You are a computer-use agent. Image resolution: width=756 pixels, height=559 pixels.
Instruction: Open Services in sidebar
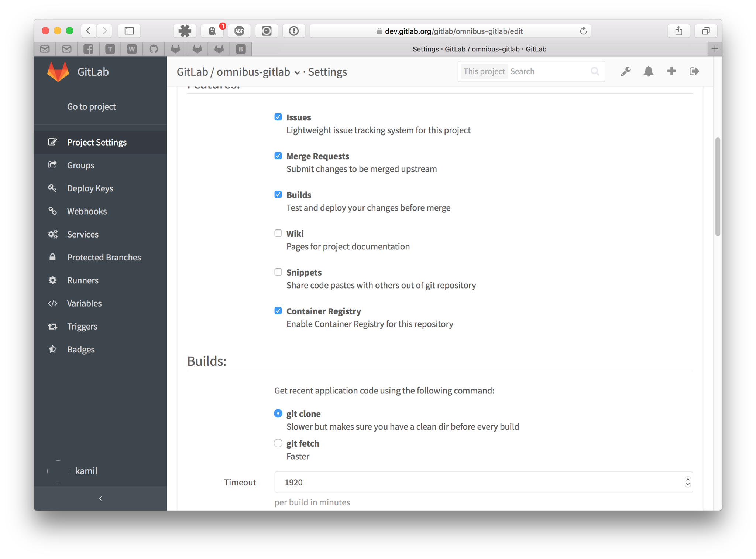point(100,234)
